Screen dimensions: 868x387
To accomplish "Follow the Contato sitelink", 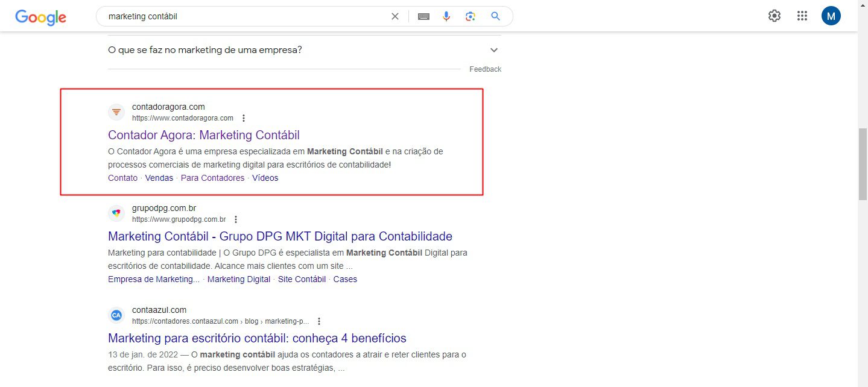I will click(x=122, y=178).
